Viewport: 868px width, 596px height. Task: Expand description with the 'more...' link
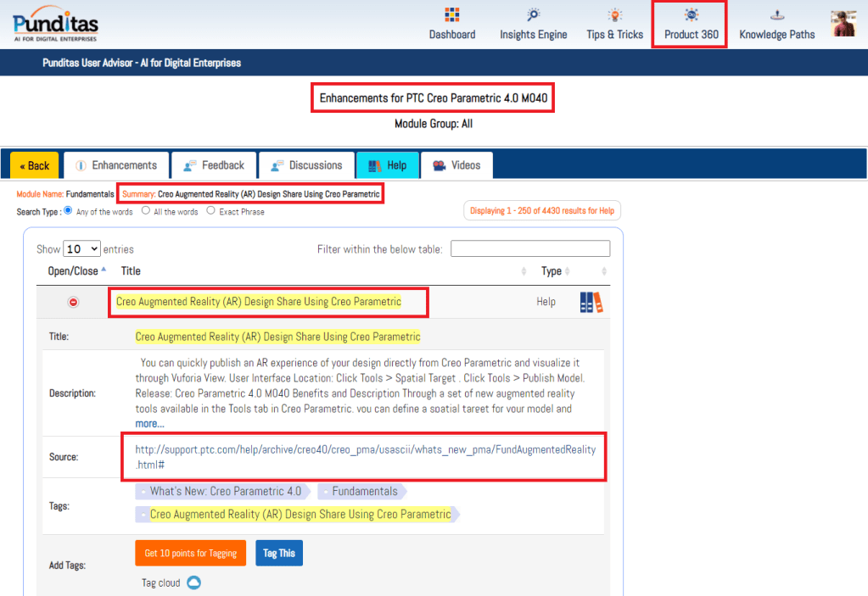[x=149, y=423]
